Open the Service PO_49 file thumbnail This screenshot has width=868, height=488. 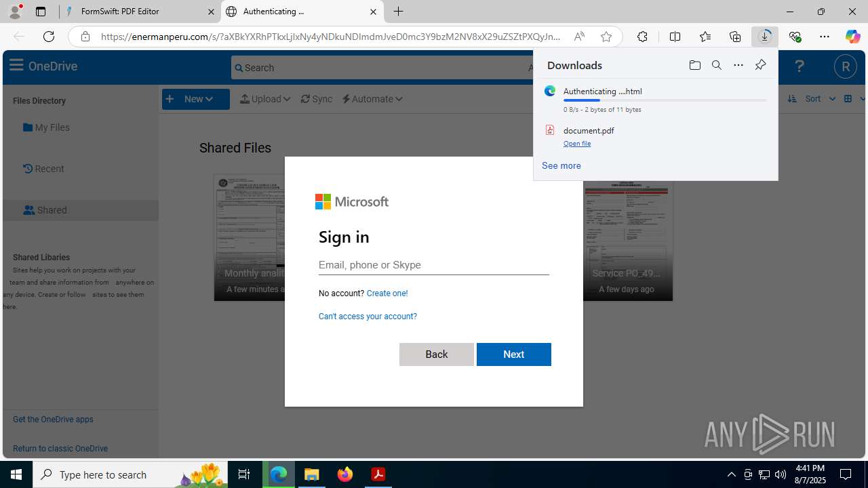point(627,241)
